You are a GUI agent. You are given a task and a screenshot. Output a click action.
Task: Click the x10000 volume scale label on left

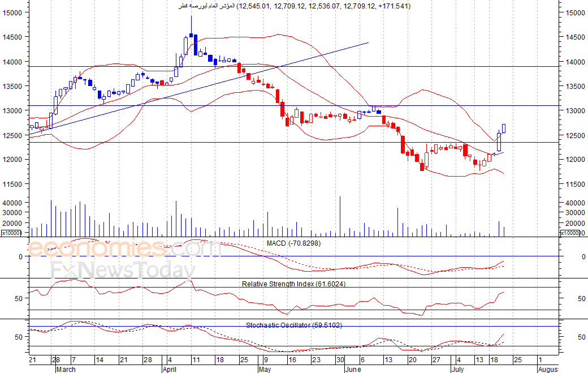[x=11, y=233]
